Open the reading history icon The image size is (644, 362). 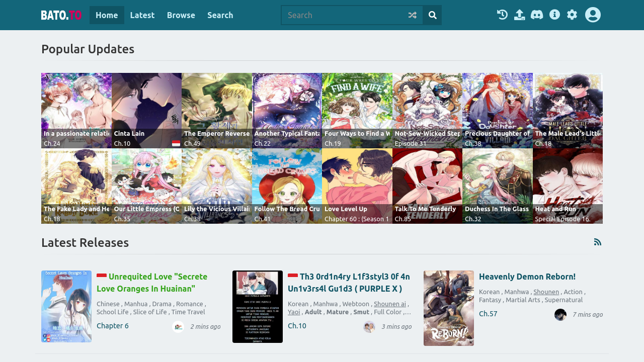[x=502, y=15]
